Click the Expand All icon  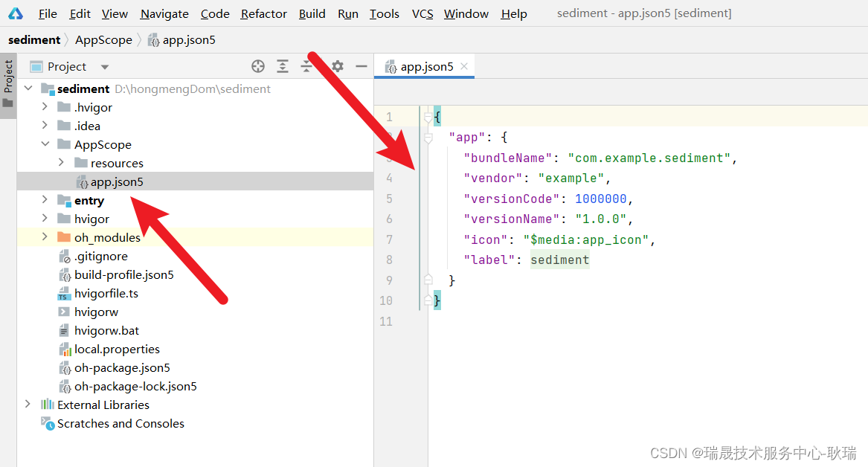coord(283,66)
